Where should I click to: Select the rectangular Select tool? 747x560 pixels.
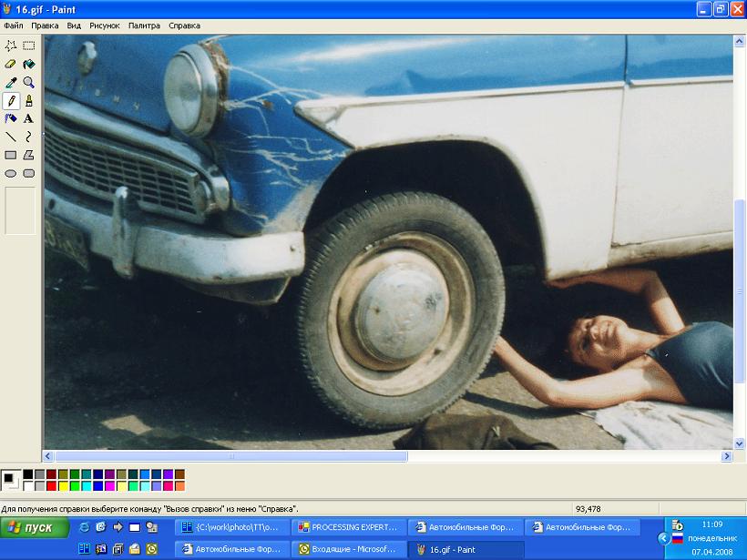(x=29, y=46)
